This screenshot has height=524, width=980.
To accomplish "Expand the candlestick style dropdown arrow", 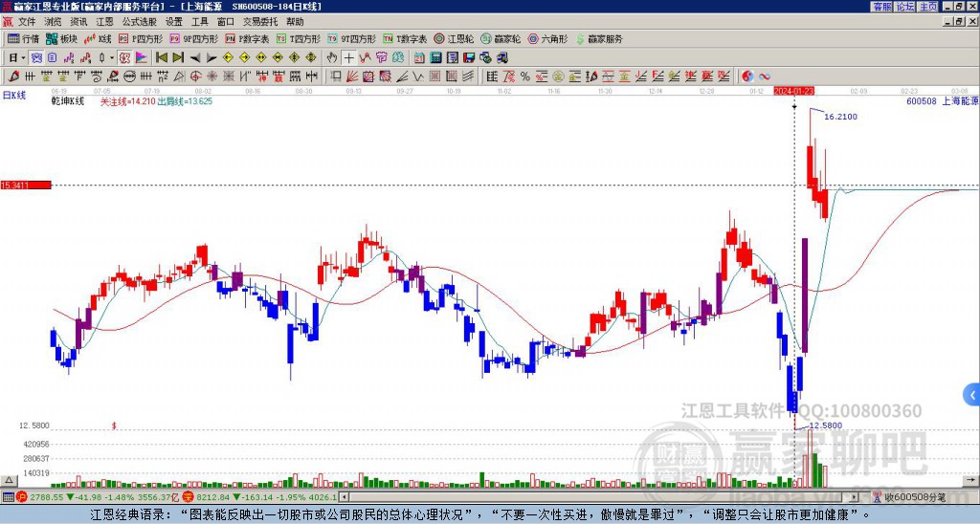I will pyautogui.click(x=112, y=58).
